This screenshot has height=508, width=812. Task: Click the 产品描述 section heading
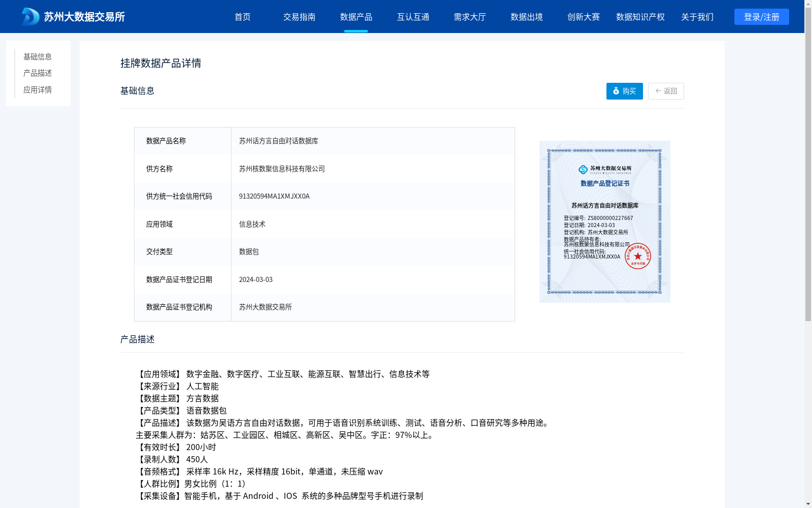pos(138,339)
